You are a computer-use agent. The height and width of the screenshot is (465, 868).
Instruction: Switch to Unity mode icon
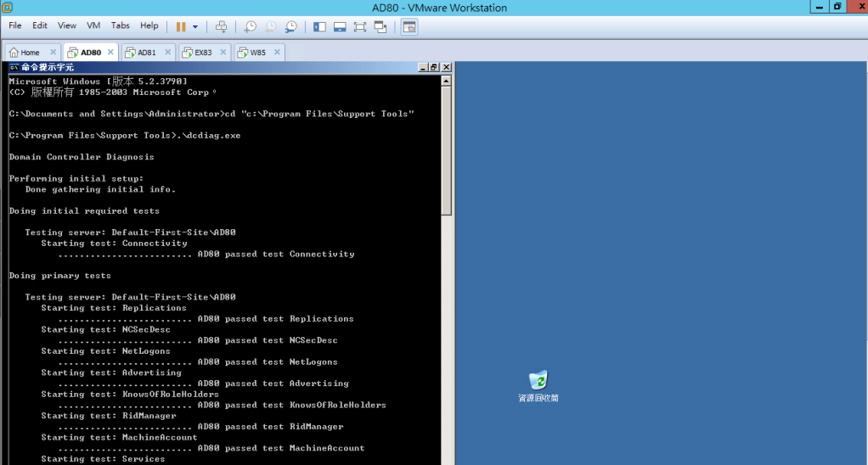[380, 26]
